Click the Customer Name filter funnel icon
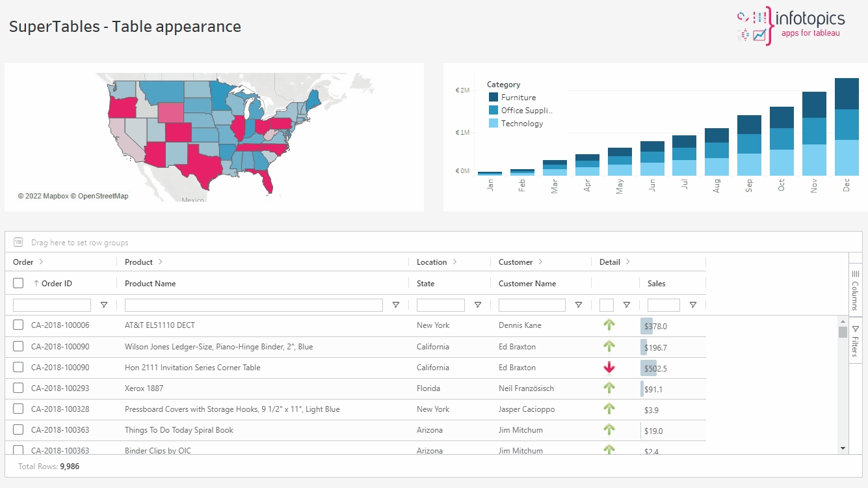 point(579,305)
